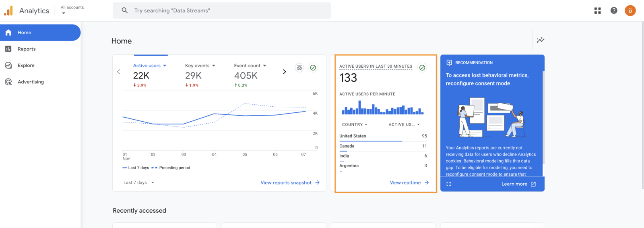Viewport: 644px width, 228px height.
Task: Click the Explore icon in sidebar
Action: point(8,65)
